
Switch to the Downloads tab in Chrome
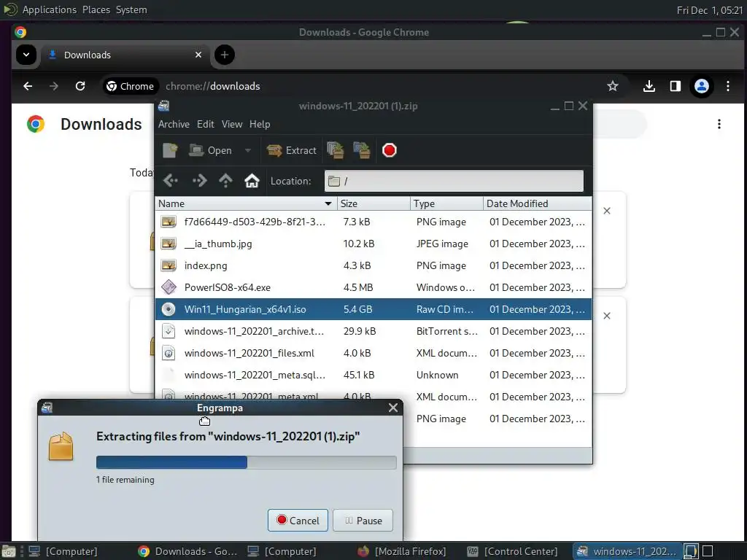tap(125, 55)
